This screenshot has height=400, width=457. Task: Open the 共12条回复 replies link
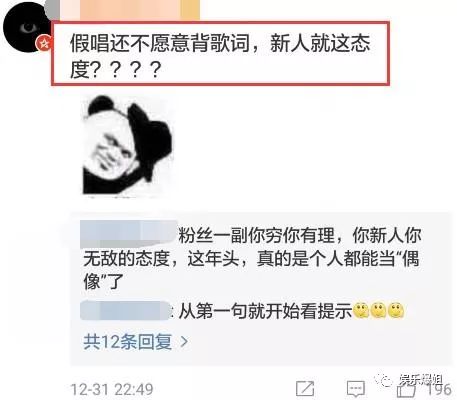click(128, 342)
